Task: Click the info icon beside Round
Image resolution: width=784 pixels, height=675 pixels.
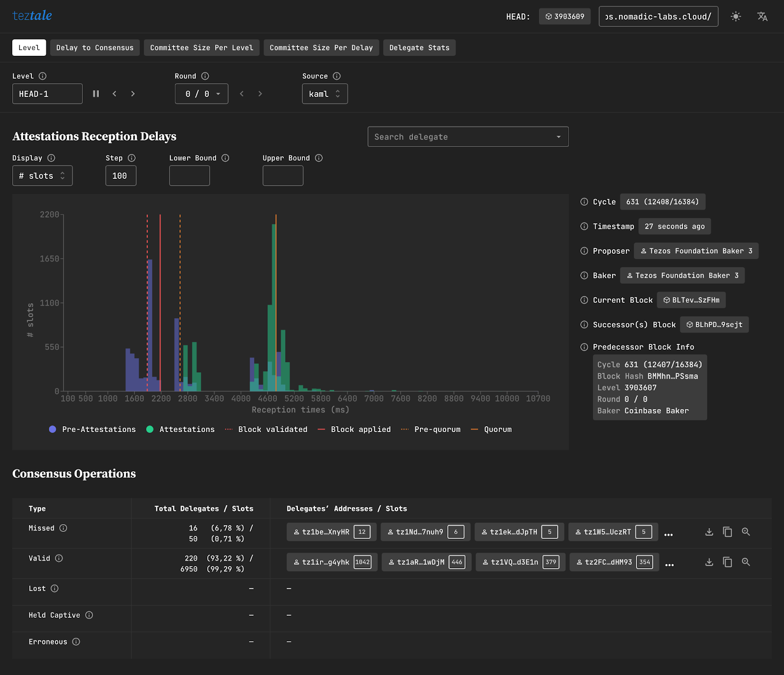Action: [x=205, y=76]
